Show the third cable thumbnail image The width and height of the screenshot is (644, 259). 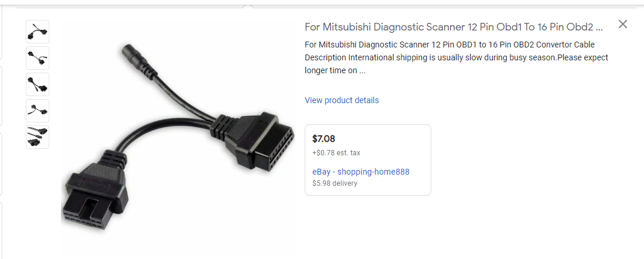point(38,84)
